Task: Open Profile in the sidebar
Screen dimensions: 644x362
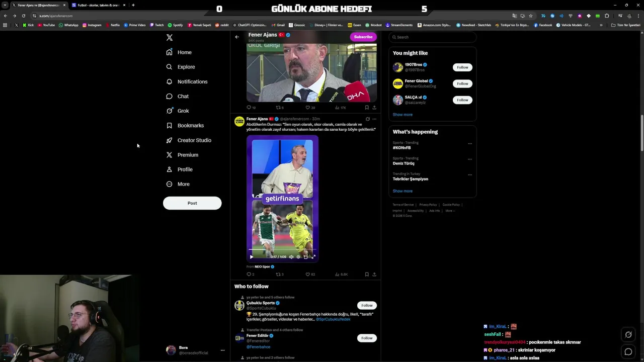Action: tap(180, 169)
